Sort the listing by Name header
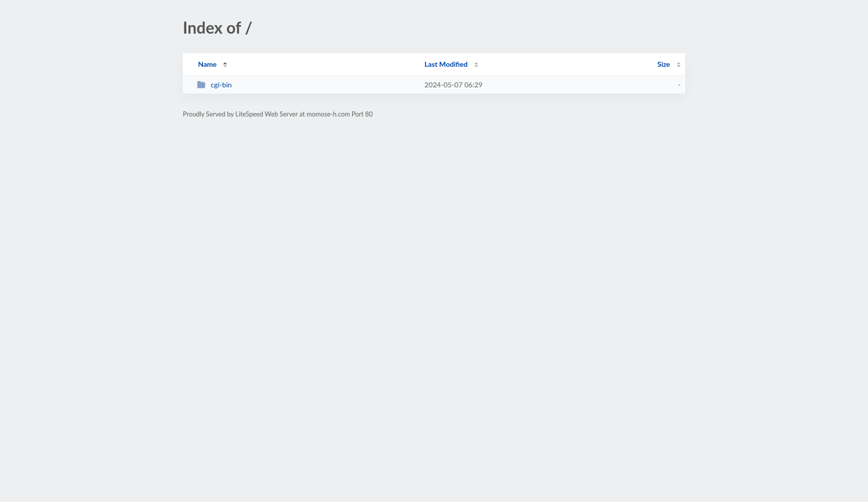 tap(207, 64)
